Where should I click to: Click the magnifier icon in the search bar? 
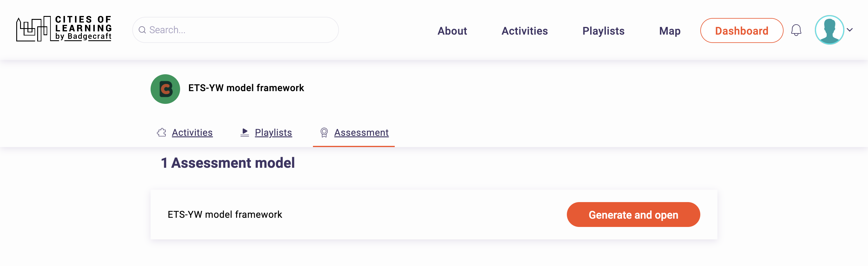coord(142,30)
